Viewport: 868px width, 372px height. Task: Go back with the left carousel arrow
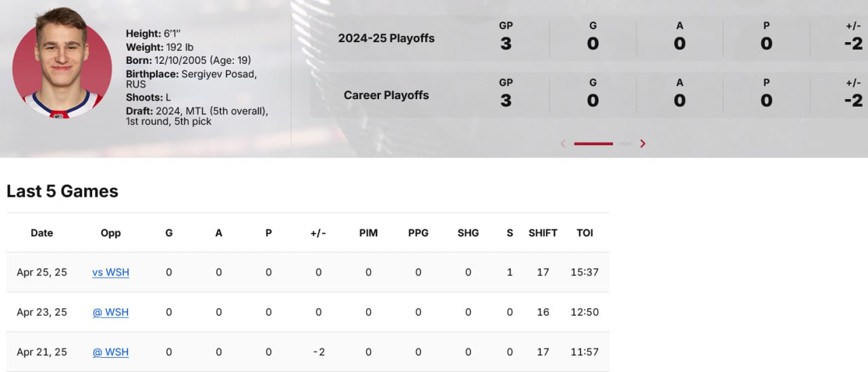[563, 144]
